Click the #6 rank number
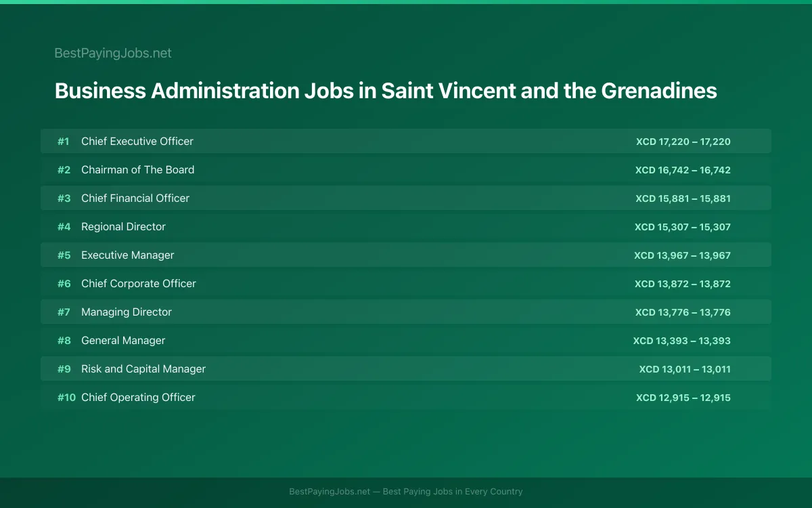The width and height of the screenshot is (812, 508). [x=64, y=284]
